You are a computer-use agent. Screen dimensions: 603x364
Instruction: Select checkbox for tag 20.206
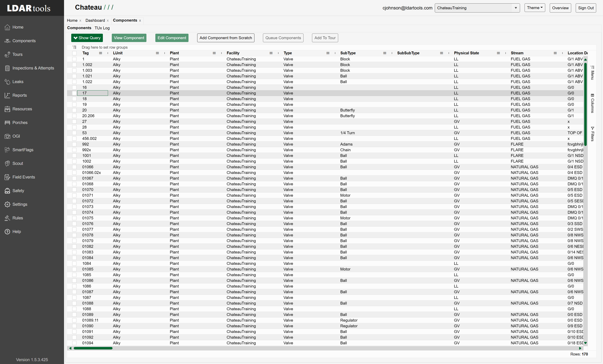click(x=74, y=116)
